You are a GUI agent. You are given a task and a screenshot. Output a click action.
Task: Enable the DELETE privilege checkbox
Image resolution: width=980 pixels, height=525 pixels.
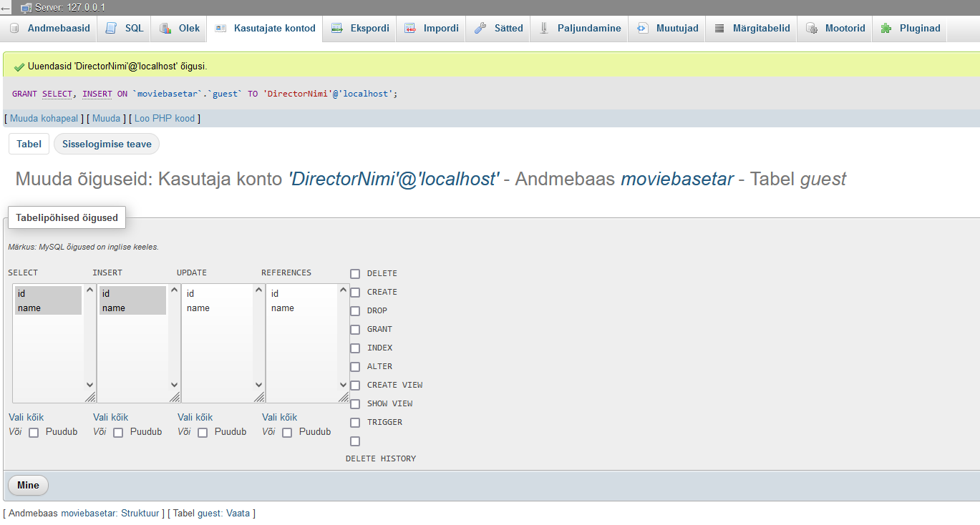pyautogui.click(x=355, y=274)
